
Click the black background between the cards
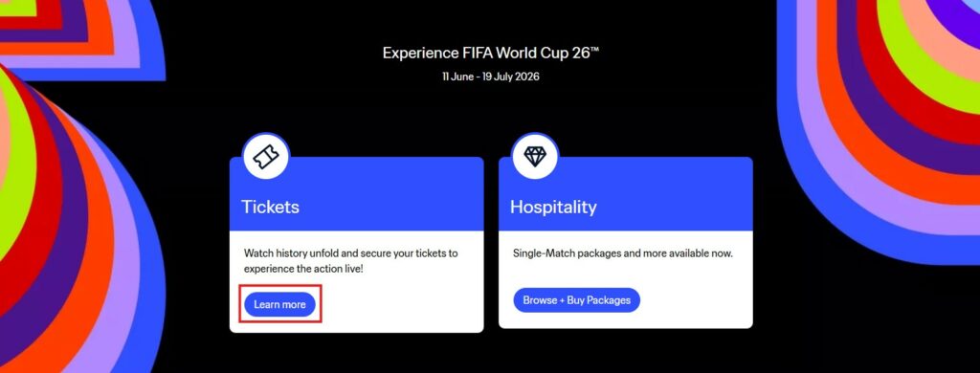(x=491, y=244)
